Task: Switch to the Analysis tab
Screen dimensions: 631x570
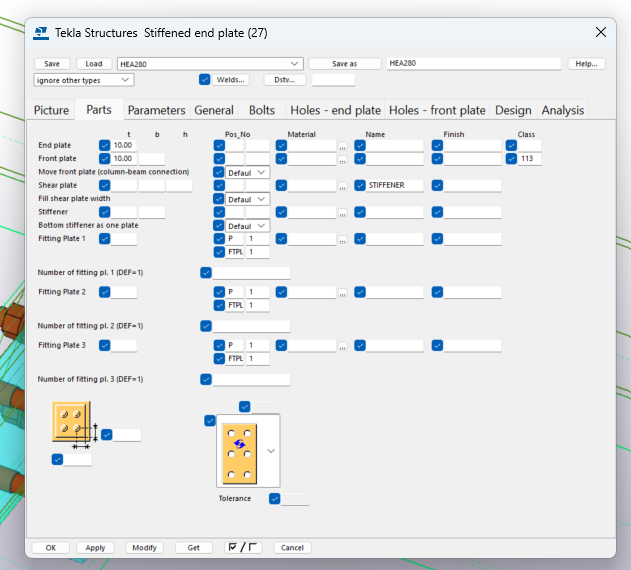Action: click(563, 110)
